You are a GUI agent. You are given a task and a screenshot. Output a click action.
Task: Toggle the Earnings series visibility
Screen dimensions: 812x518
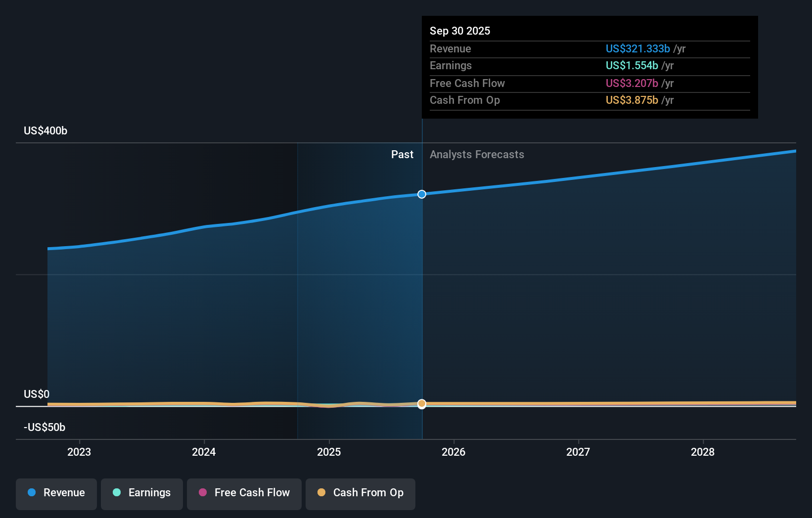tap(142, 493)
